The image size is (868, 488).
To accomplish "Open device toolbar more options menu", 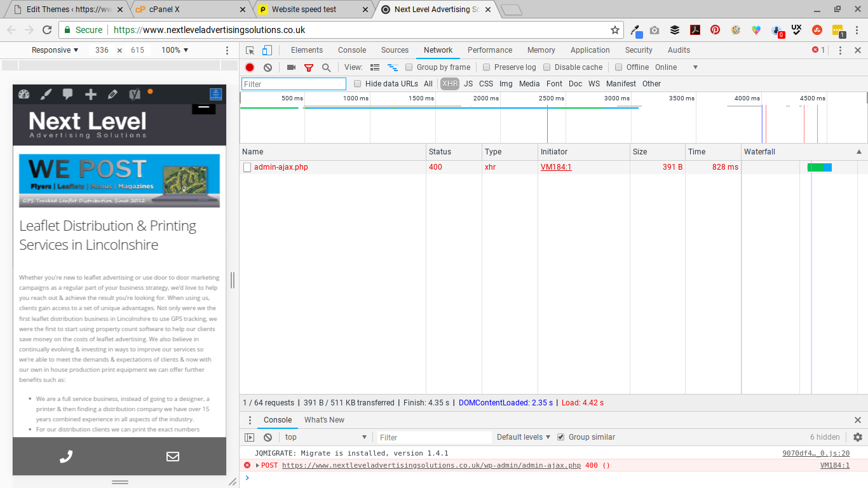I will (227, 50).
